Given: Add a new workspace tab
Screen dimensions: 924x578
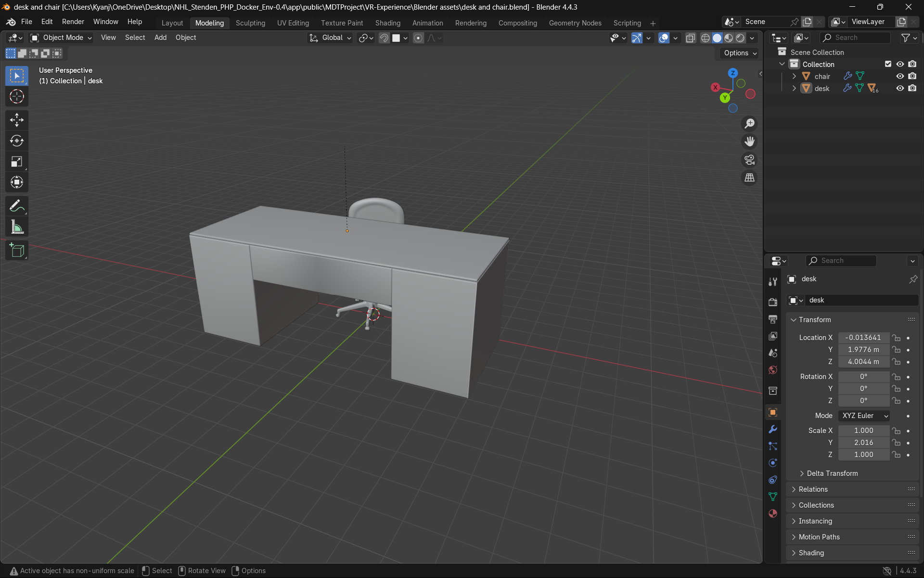Looking at the screenshot, I should (653, 23).
